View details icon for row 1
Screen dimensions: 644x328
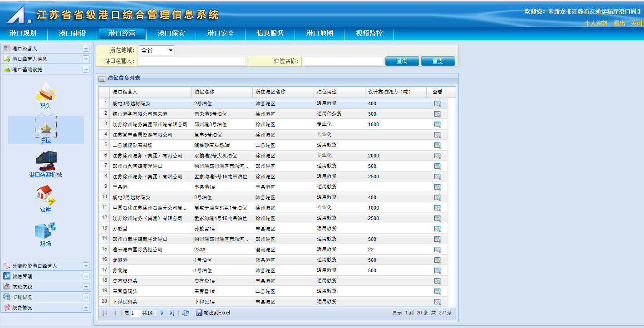pyautogui.click(x=437, y=104)
